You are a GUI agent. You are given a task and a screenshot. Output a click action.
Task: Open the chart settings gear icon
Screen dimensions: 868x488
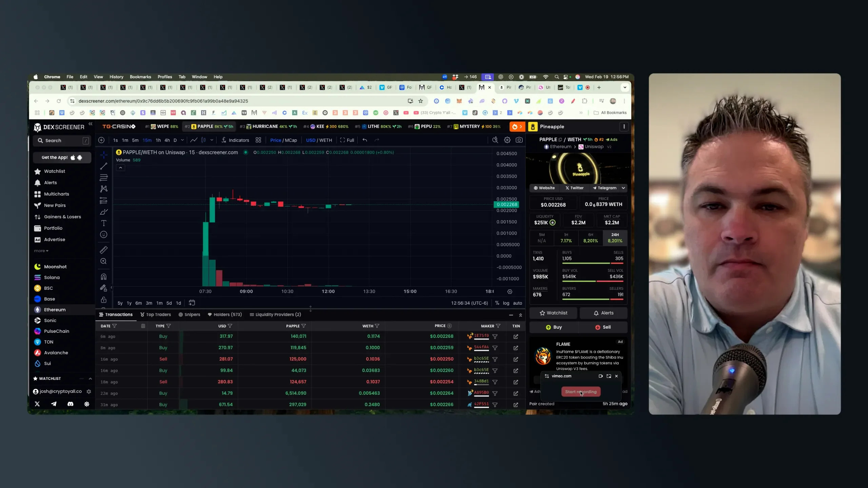507,140
